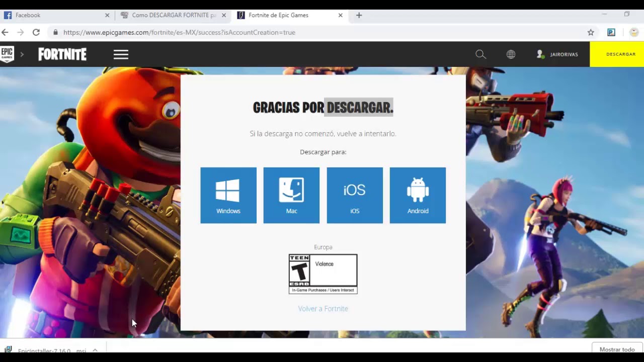Click the Fortnite logo in header
The height and width of the screenshot is (362, 644).
pyautogui.click(x=62, y=54)
